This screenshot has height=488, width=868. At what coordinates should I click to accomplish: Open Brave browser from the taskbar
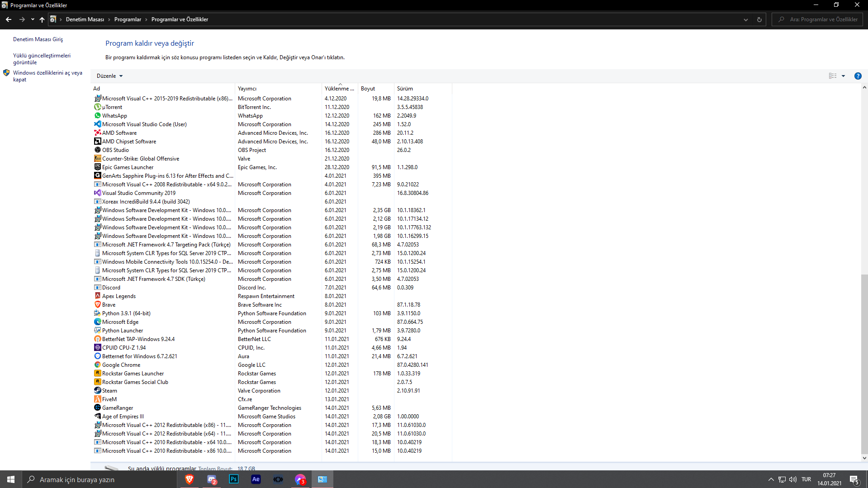click(190, 479)
